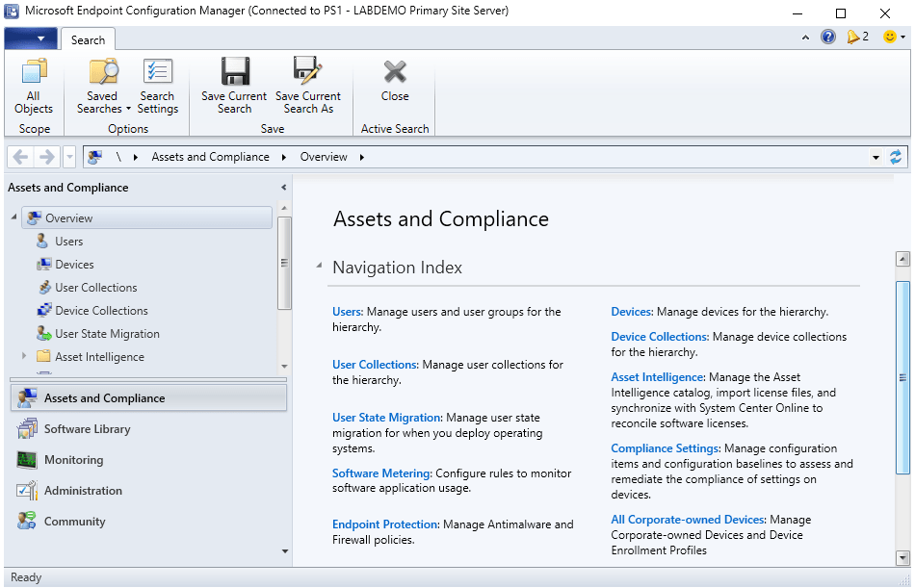The image size is (915, 588).
Task: Open the Saved Searches dropdown
Action: click(102, 86)
